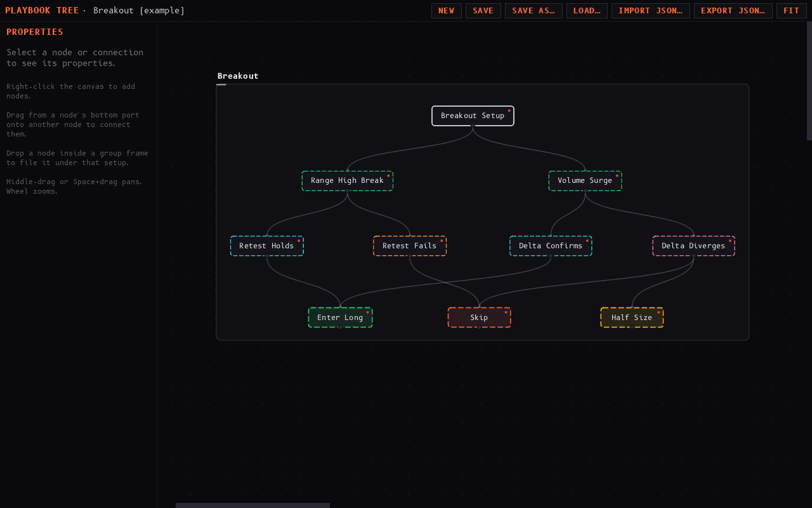
Task: Click the NEW button
Action: tap(447, 11)
